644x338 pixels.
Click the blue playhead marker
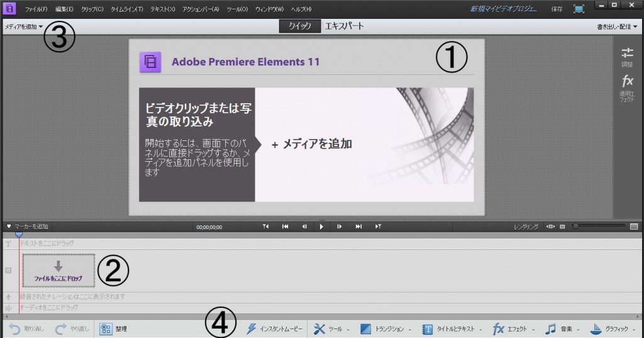(x=19, y=234)
